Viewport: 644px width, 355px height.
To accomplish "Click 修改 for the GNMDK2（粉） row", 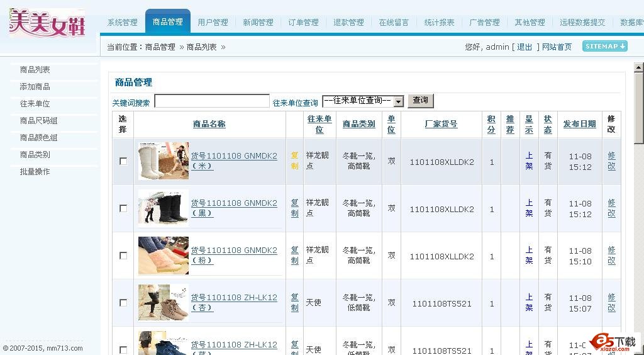I will pos(611,256).
